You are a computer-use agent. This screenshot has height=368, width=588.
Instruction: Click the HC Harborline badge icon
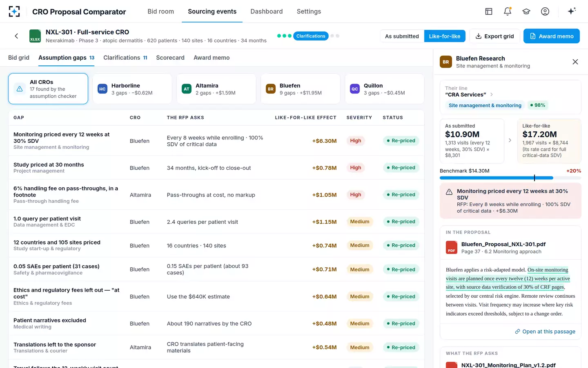[102, 89]
